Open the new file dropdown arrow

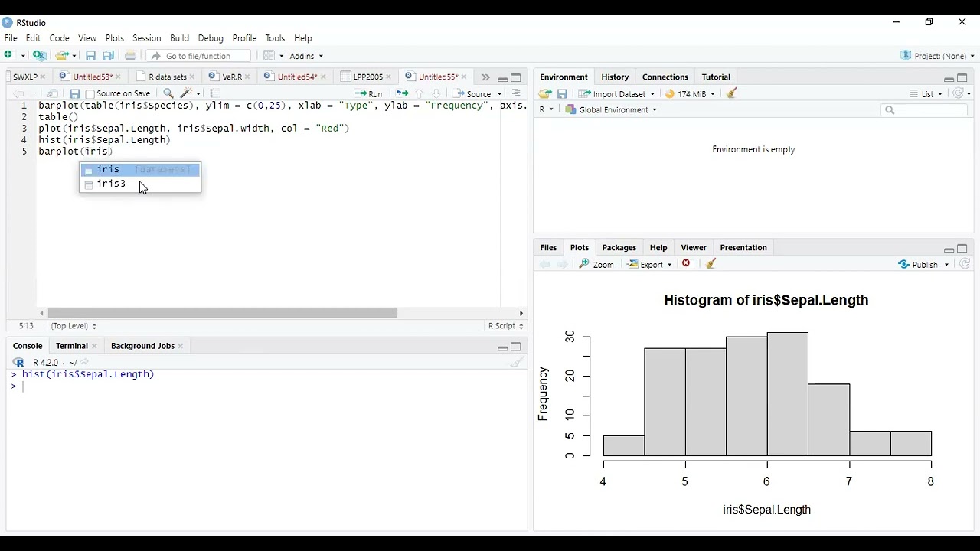tap(23, 56)
